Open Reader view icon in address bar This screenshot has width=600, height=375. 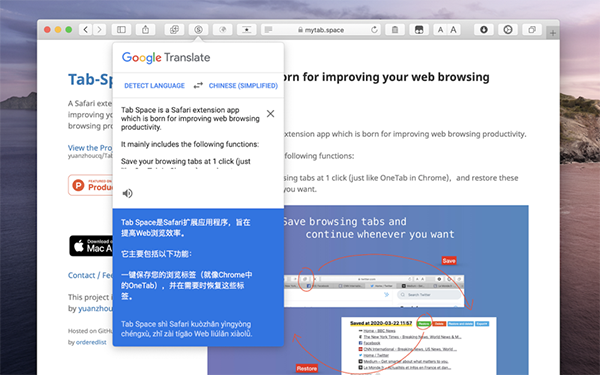pos(269,29)
